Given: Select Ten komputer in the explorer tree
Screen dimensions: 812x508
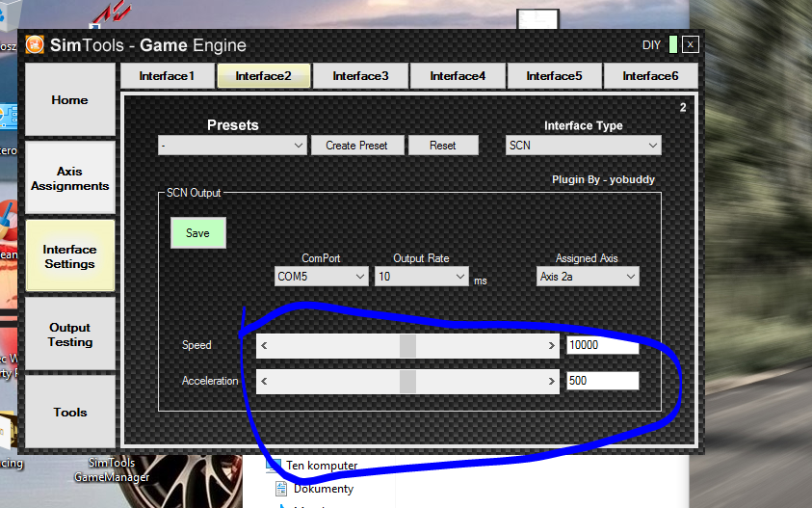Looking at the screenshot, I should tap(322, 466).
